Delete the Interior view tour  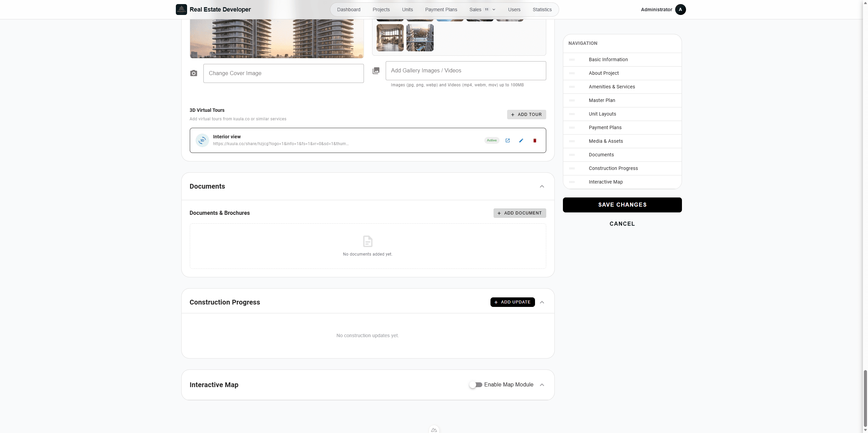pos(535,140)
